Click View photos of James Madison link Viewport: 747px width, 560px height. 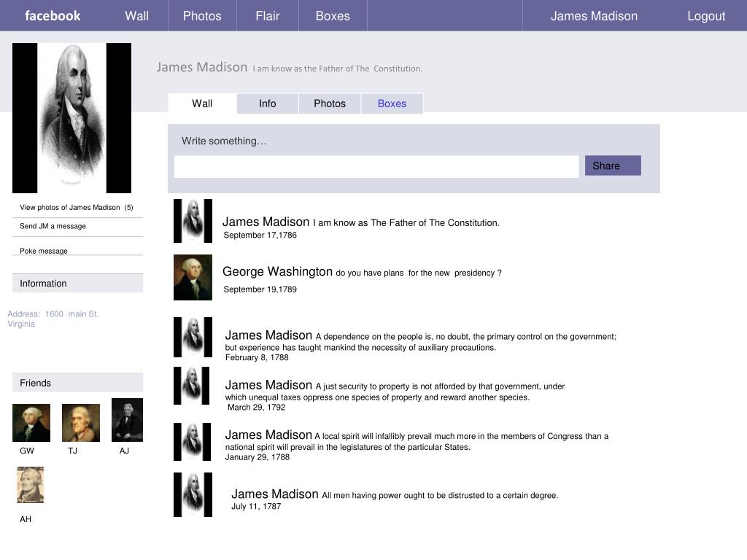[76, 207]
